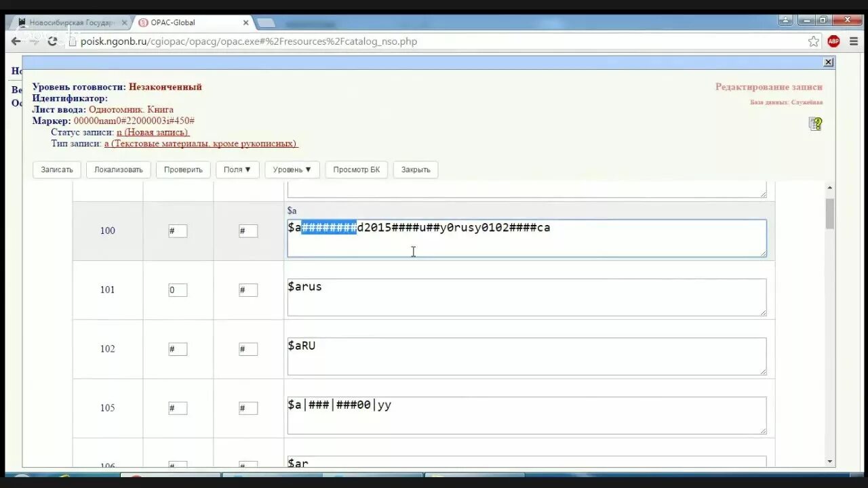
Task: Click the Локализовать button
Action: pyautogui.click(x=119, y=169)
